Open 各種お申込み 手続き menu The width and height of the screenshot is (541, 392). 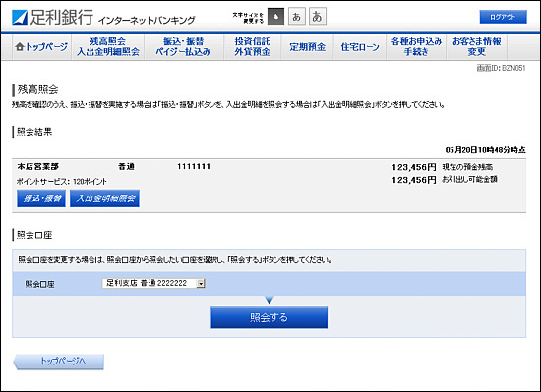(x=416, y=47)
